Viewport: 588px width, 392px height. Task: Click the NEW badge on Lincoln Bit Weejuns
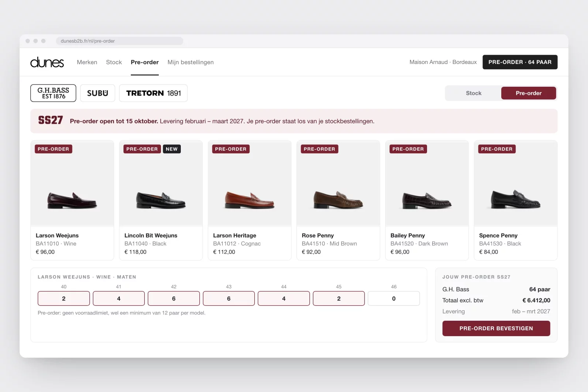172,149
